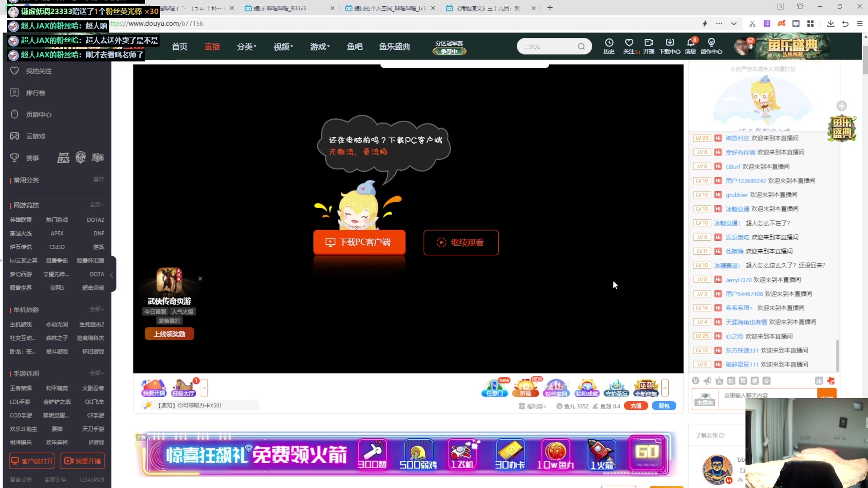Open the 守护圣坛 icon

(617, 388)
